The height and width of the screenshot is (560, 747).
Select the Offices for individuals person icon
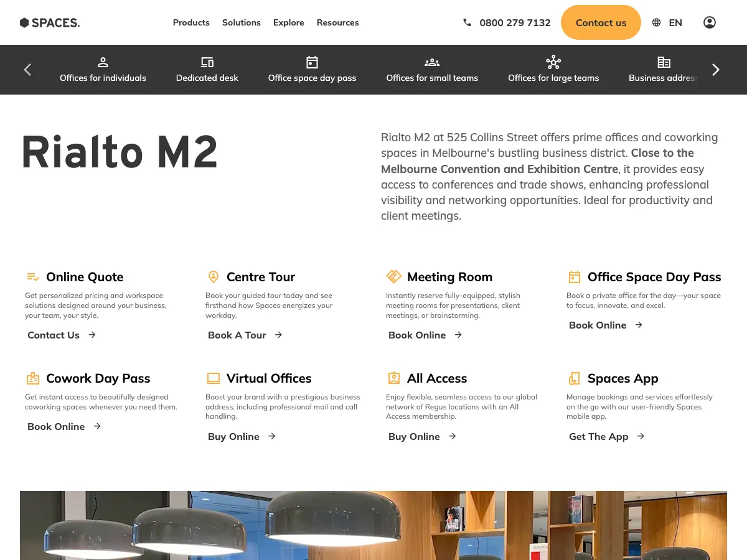point(103,62)
